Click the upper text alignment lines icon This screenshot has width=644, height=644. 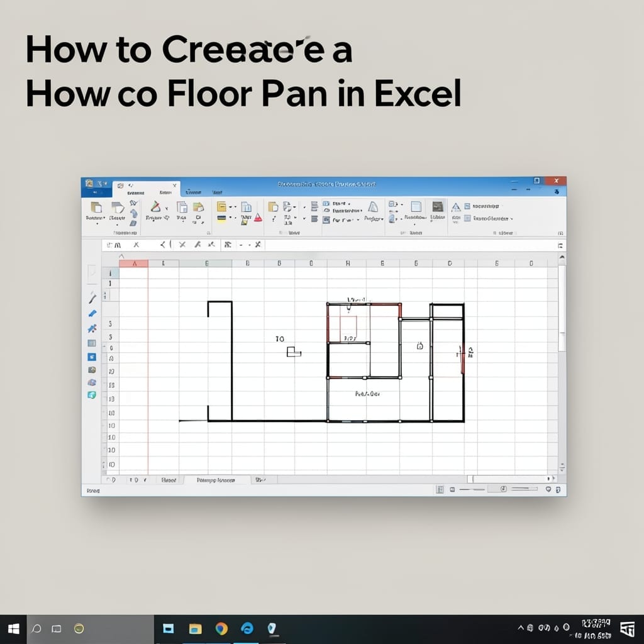(x=314, y=206)
